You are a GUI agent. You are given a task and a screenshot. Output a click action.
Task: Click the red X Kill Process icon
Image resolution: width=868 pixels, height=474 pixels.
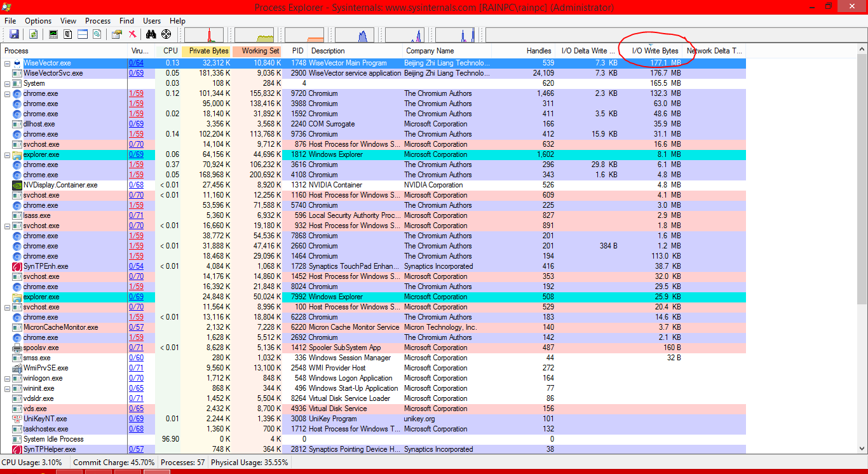point(132,34)
